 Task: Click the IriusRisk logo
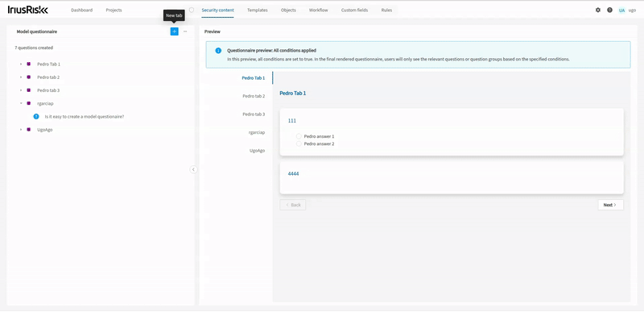[28, 10]
